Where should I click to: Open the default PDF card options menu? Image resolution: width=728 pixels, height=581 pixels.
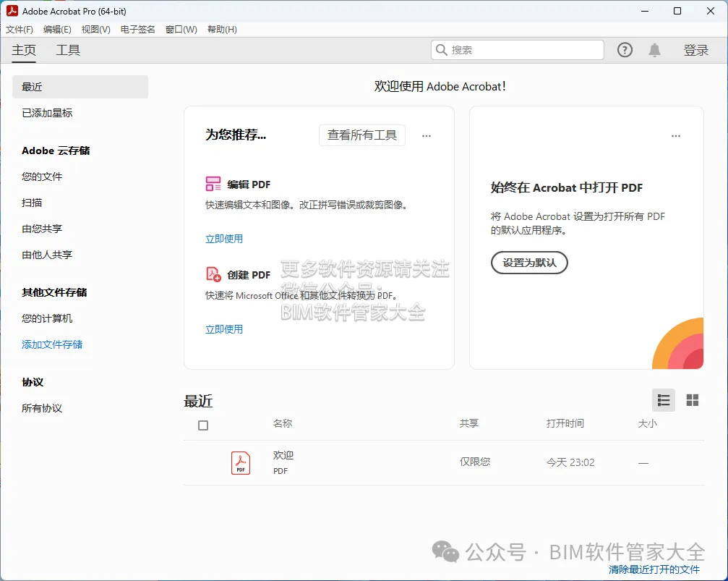675,136
